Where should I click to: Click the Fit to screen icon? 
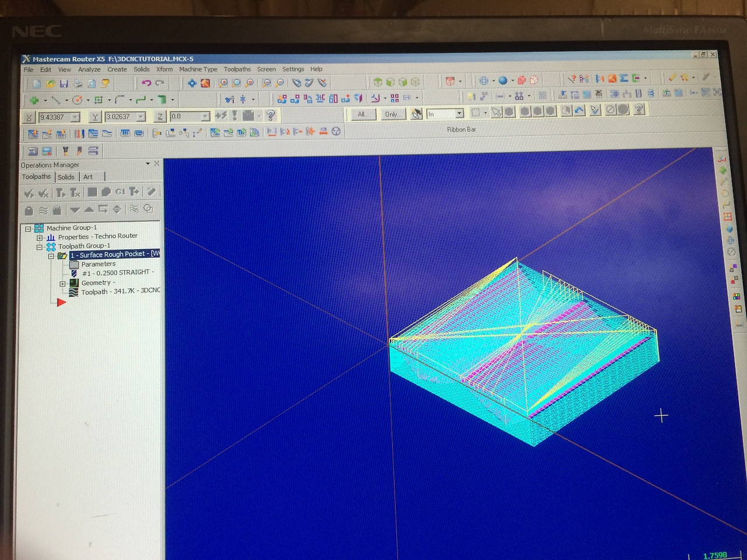tap(192, 83)
